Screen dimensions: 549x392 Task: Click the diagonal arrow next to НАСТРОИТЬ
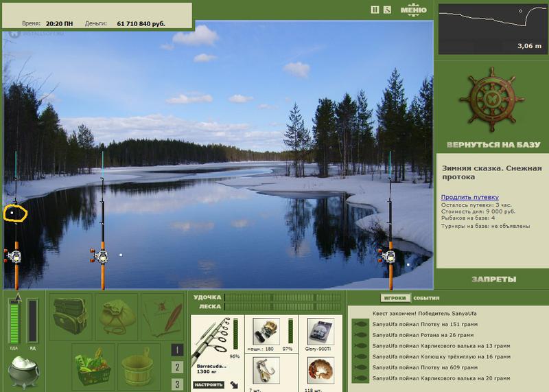pos(234,385)
